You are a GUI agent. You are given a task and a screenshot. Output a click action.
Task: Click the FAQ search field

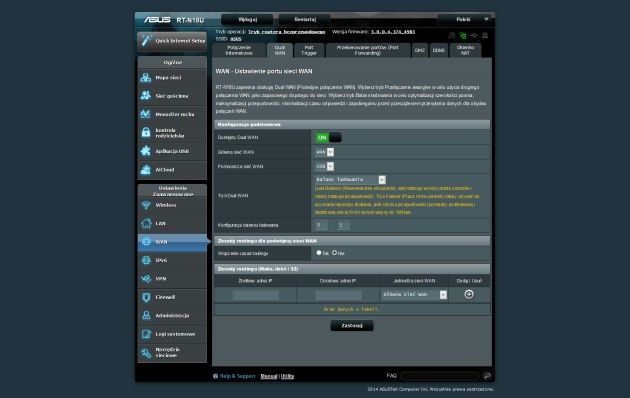tap(440, 376)
